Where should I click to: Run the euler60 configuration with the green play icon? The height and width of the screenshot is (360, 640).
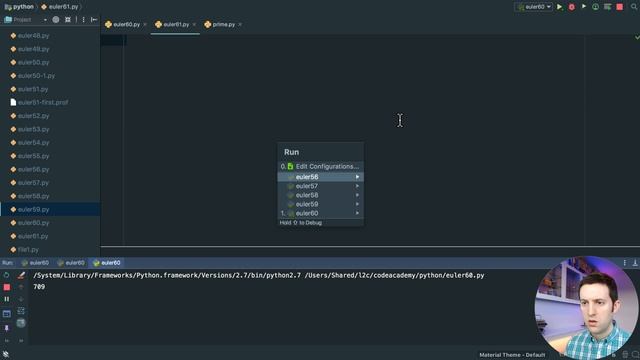pos(560,7)
